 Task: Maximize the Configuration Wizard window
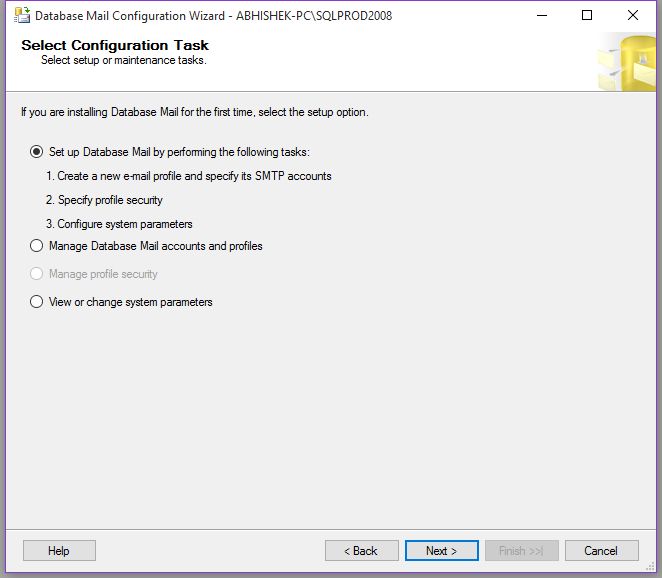pyautogui.click(x=587, y=16)
